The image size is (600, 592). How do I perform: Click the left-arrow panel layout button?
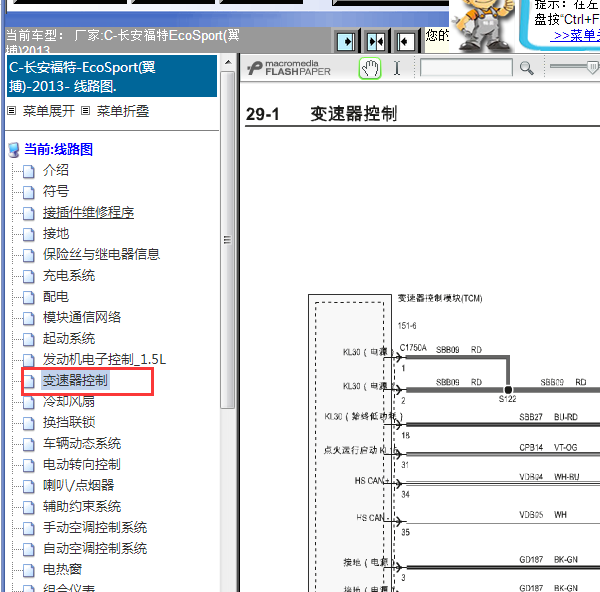click(x=405, y=41)
